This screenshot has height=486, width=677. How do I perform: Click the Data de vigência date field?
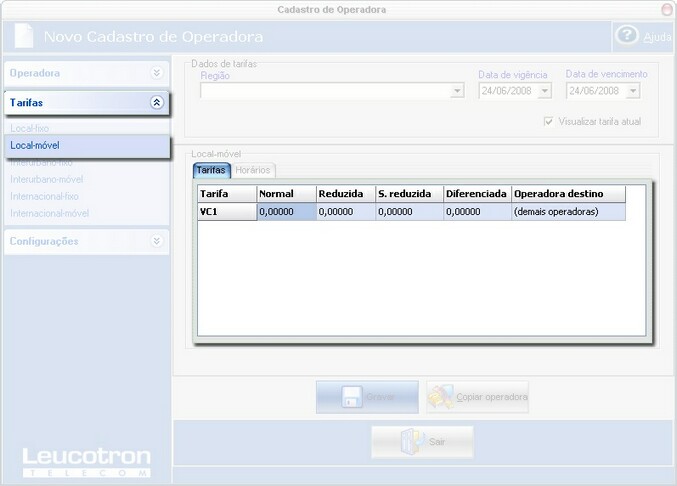click(x=515, y=91)
